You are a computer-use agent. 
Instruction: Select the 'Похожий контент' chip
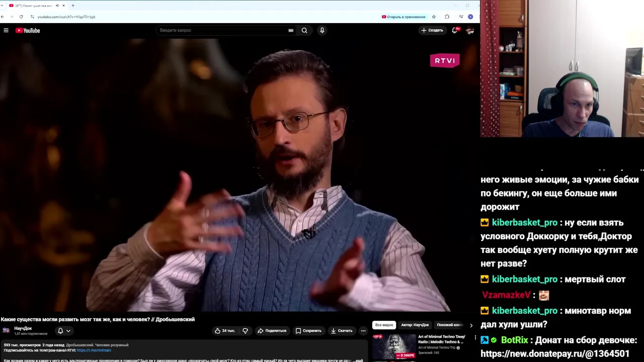449,325
